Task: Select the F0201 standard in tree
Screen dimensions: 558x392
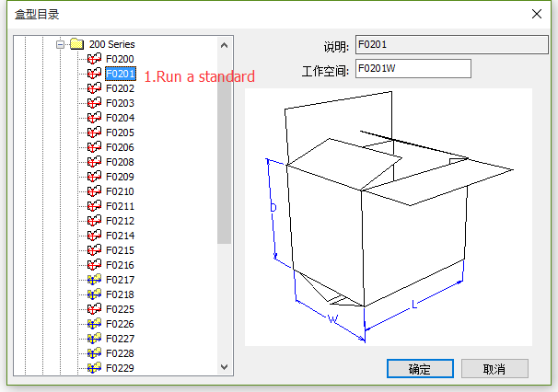Action: pyautogui.click(x=121, y=74)
